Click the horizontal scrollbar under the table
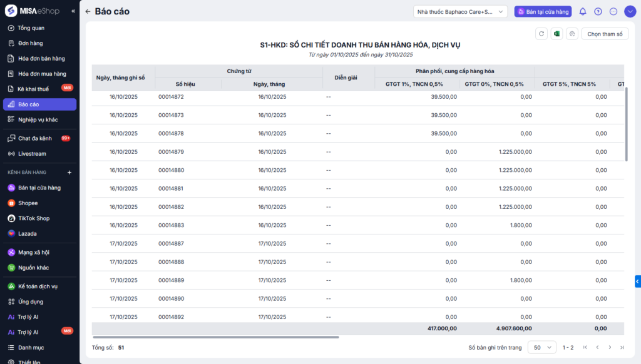Image resolution: width=641 pixels, height=364 pixels. click(x=215, y=337)
